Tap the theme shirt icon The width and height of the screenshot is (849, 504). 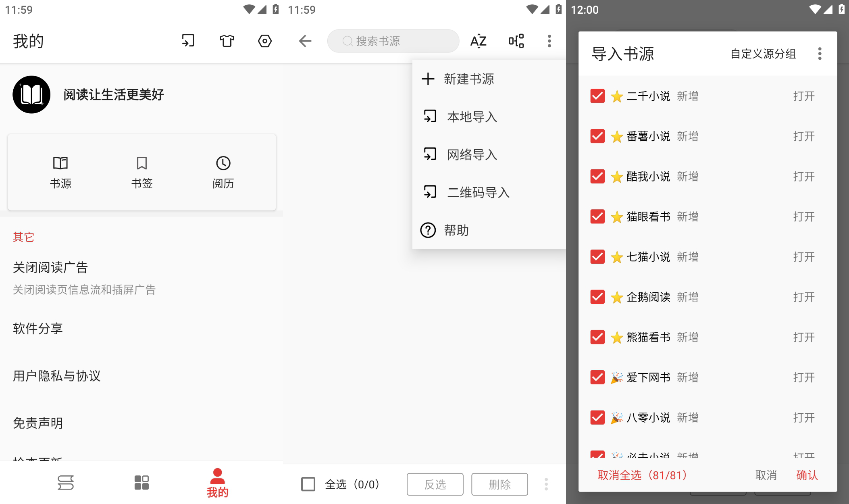pyautogui.click(x=227, y=41)
